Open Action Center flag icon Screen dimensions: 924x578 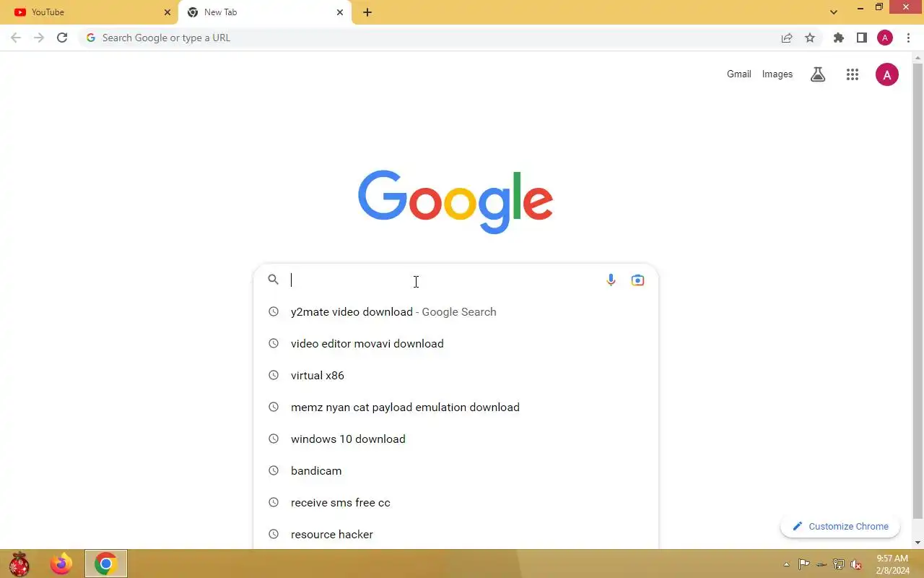point(803,564)
